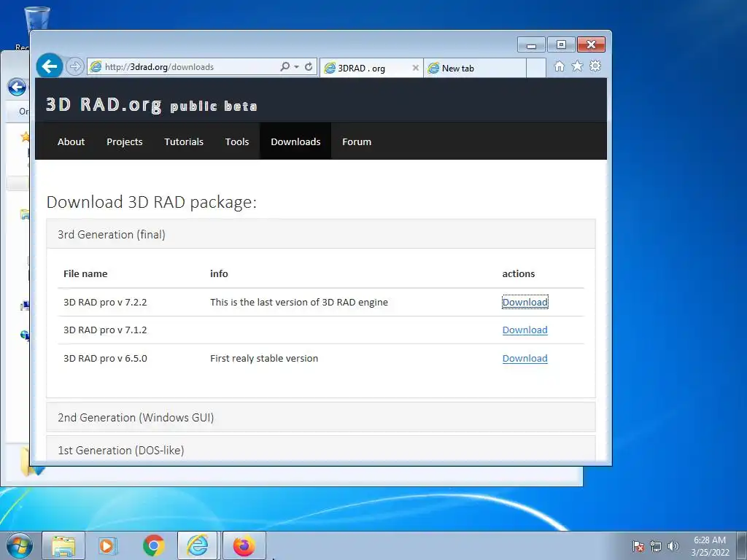Close the 3DRAD . org tab
Viewport: 747px width, 560px height.
click(x=415, y=68)
